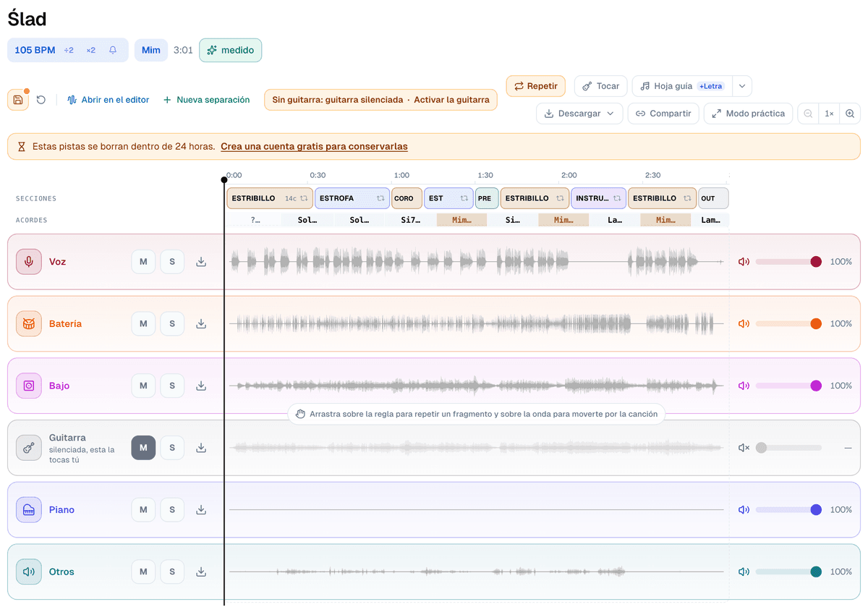Image resolution: width=868 pixels, height=607 pixels.
Task: Open the Descargar dropdown
Action: (x=579, y=114)
